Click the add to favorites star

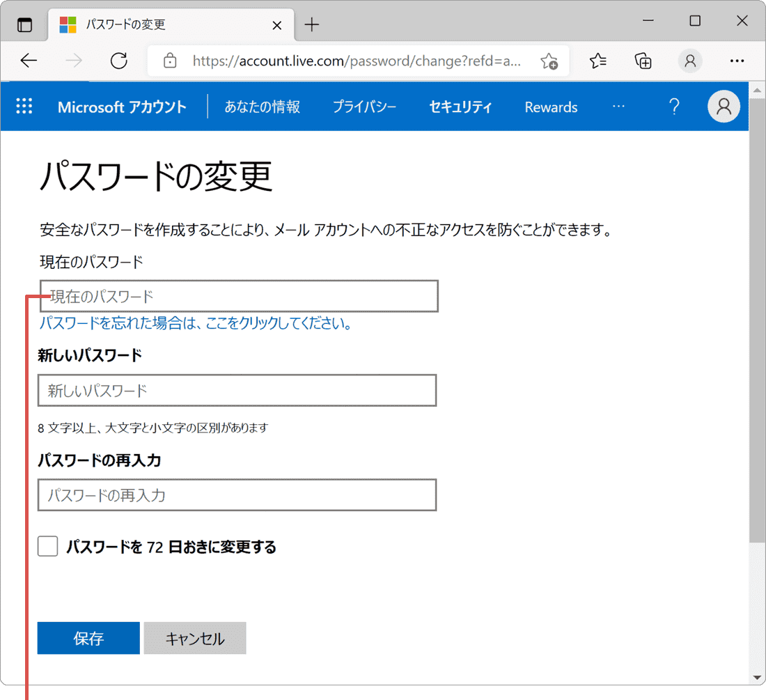click(550, 61)
